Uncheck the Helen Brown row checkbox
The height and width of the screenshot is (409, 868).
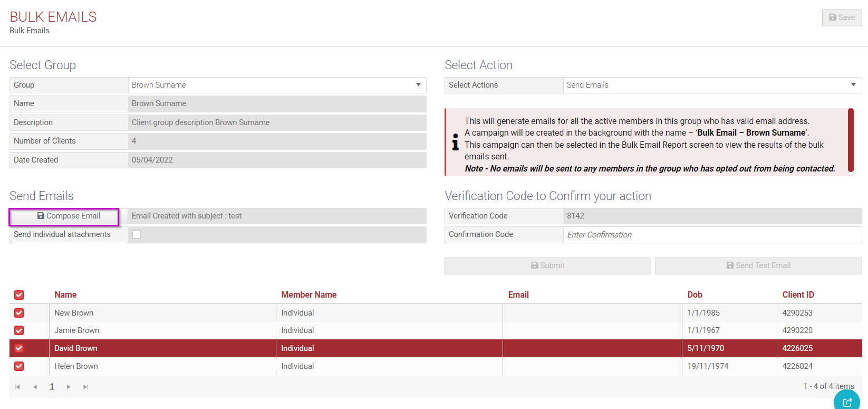19,366
